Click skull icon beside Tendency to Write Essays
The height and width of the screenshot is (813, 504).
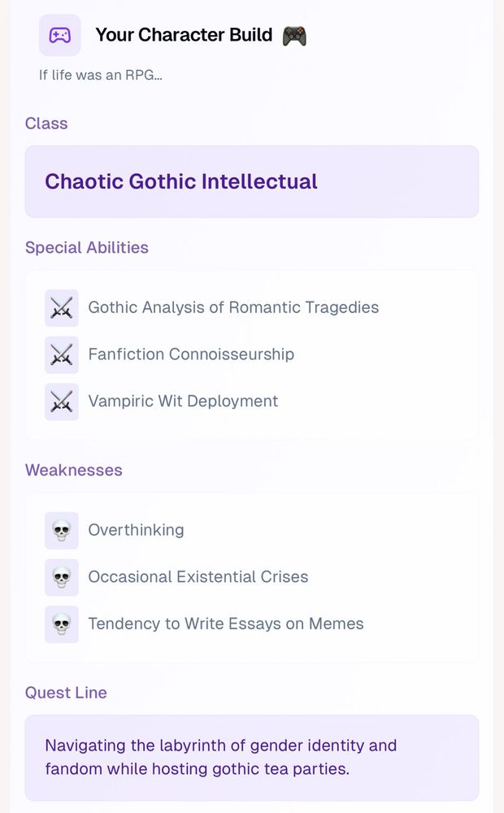(x=62, y=624)
